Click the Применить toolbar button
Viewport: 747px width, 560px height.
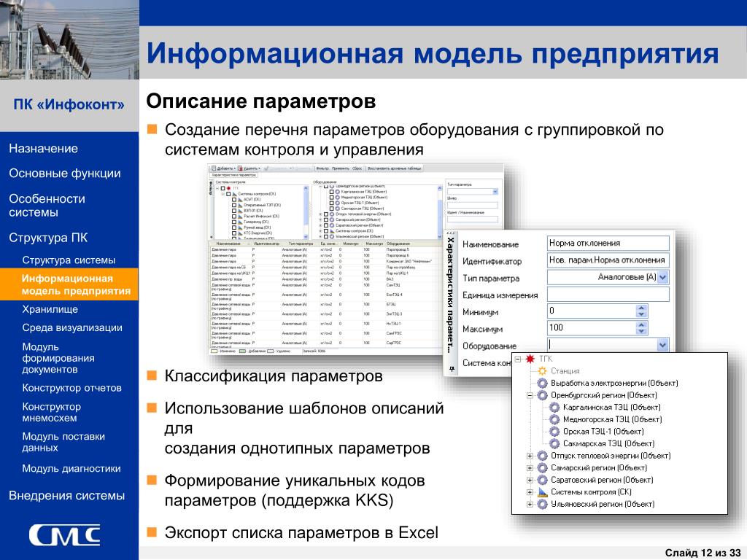pos(341,168)
